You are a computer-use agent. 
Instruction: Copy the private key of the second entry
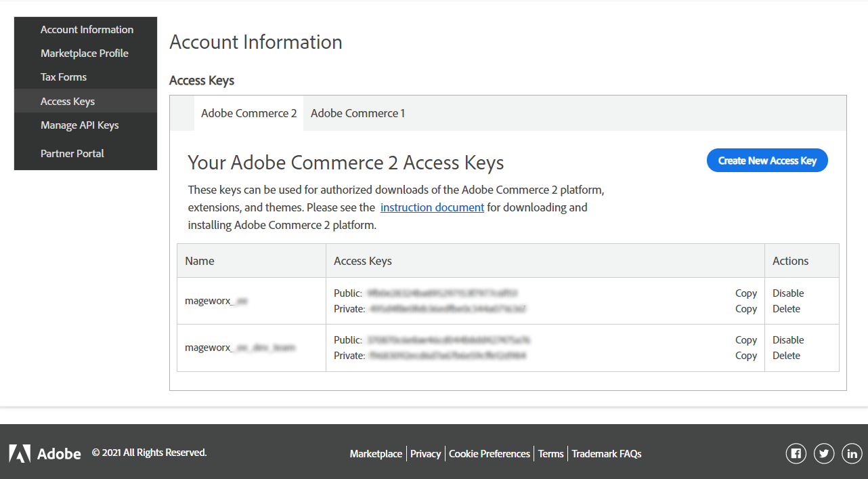click(745, 355)
